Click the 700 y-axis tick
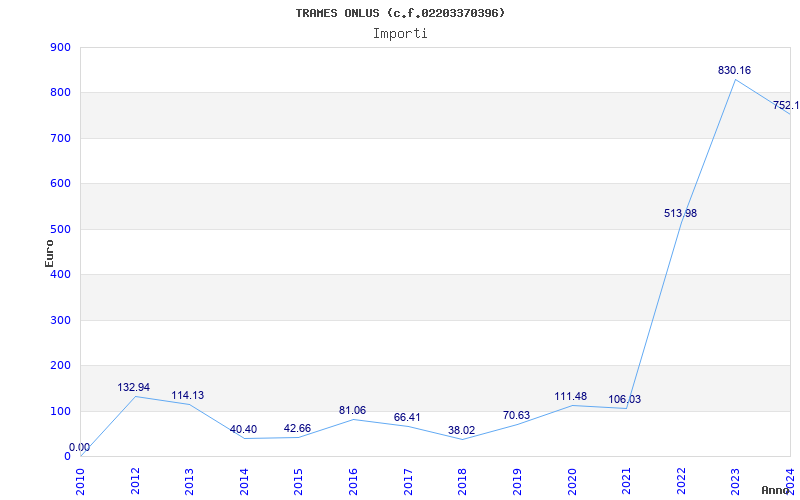The height and width of the screenshot is (500, 800). [x=60, y=139]
